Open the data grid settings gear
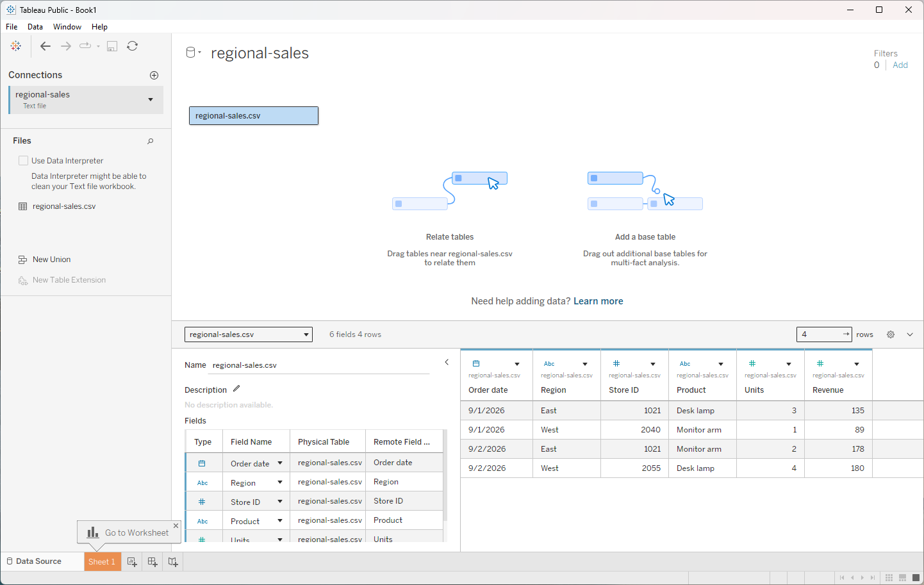 tap(891, 334)
